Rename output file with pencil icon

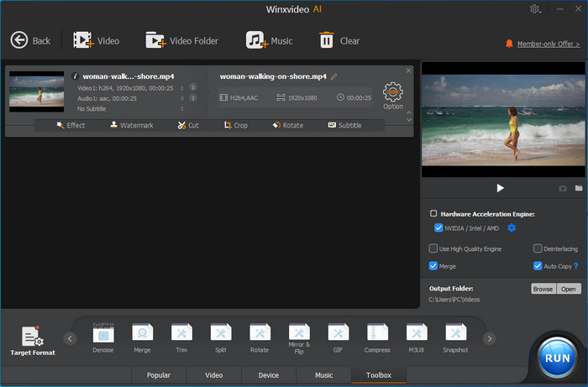[333, 76]
